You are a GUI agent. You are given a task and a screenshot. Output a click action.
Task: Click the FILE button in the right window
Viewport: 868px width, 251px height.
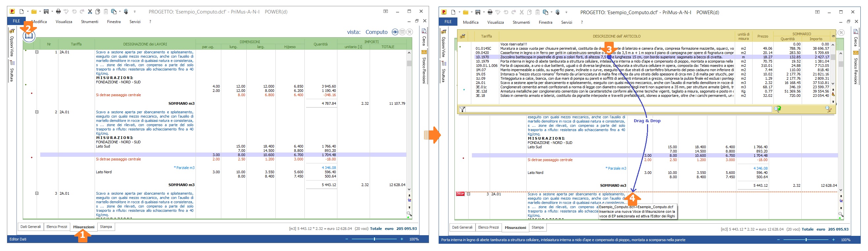pyautogui.click(x=448, y=22)
